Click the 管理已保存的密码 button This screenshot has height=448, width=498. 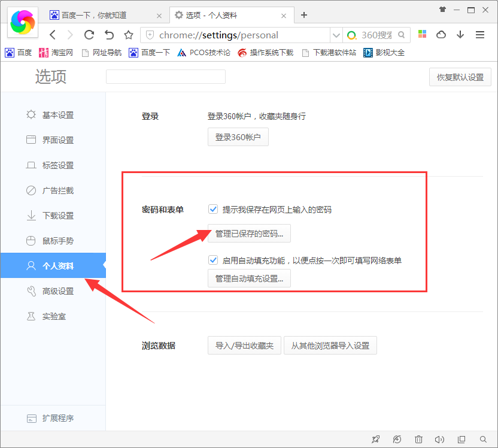coord(249,233)
